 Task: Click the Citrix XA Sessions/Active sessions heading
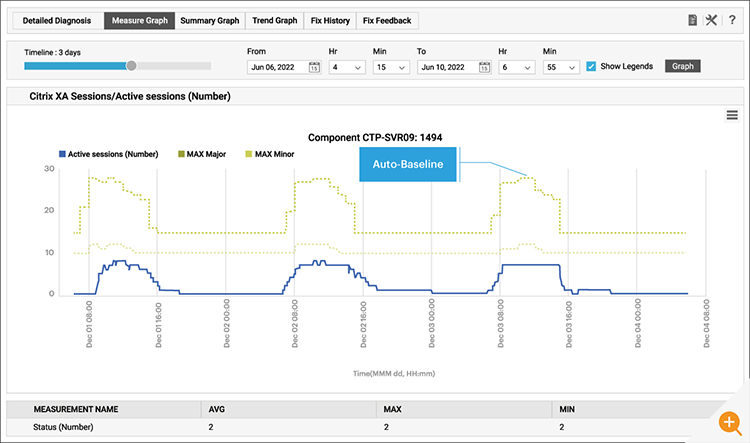[130, 96]
